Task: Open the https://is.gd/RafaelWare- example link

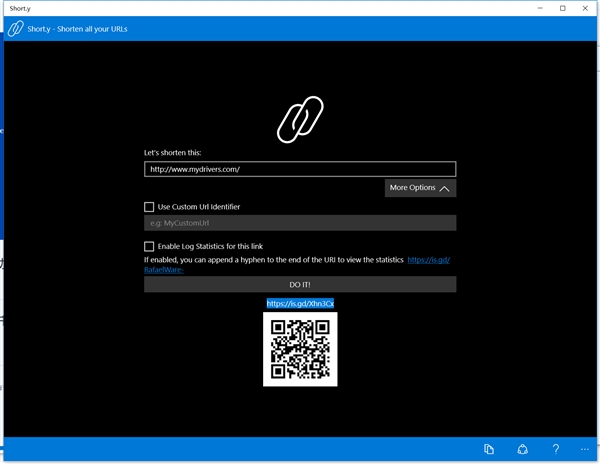Action: coord(428,260)
